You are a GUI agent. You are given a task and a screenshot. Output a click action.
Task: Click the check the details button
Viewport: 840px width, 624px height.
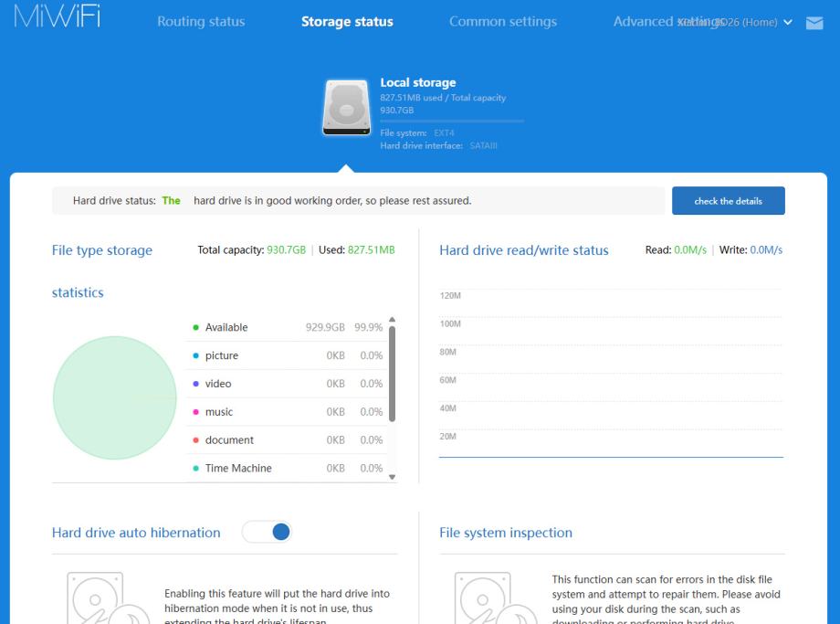coord(729,201)
